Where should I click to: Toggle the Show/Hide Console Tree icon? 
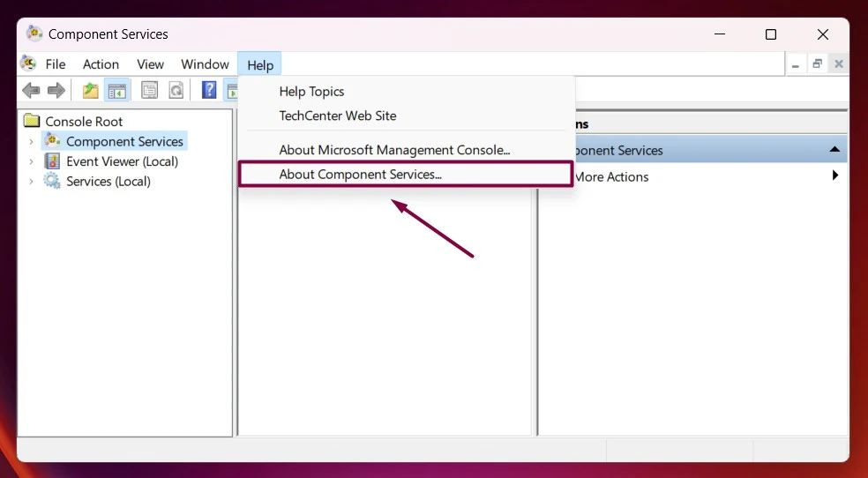[117, 90]
